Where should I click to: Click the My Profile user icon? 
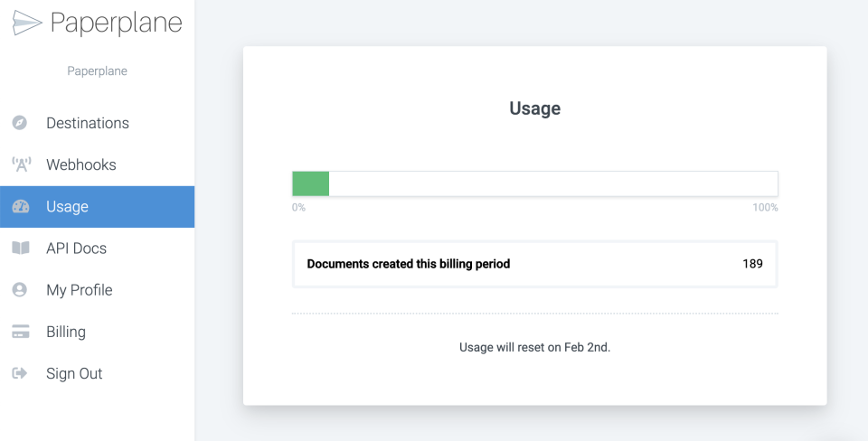click(20, 290)
